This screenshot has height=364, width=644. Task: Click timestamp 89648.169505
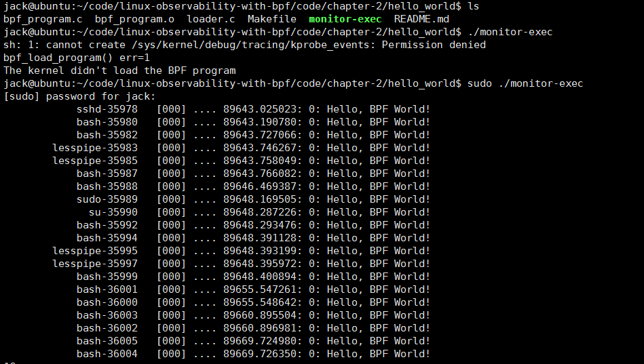click(260, 199)
